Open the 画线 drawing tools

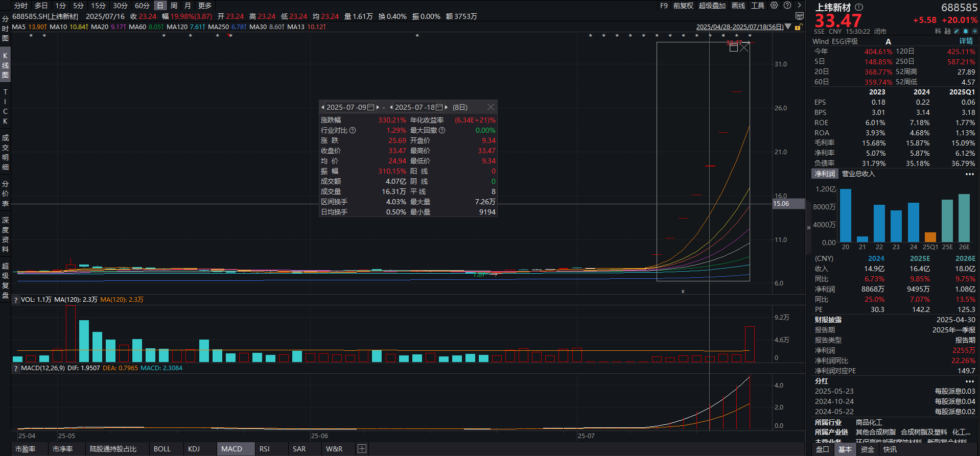[x=738, y=6]
